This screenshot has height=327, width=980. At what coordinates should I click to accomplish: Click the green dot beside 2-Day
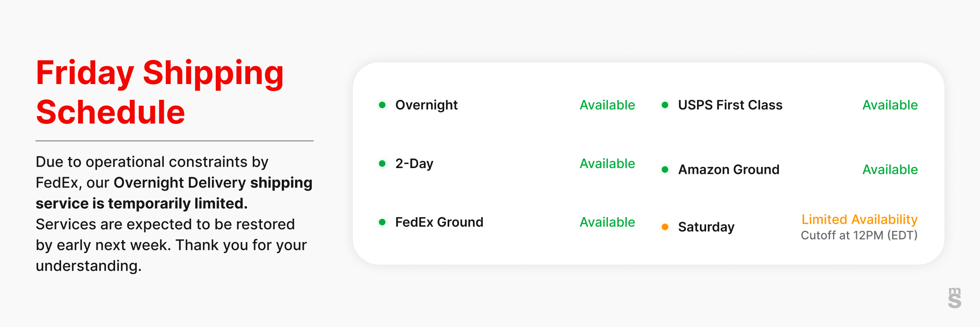(x=382, y=163)
